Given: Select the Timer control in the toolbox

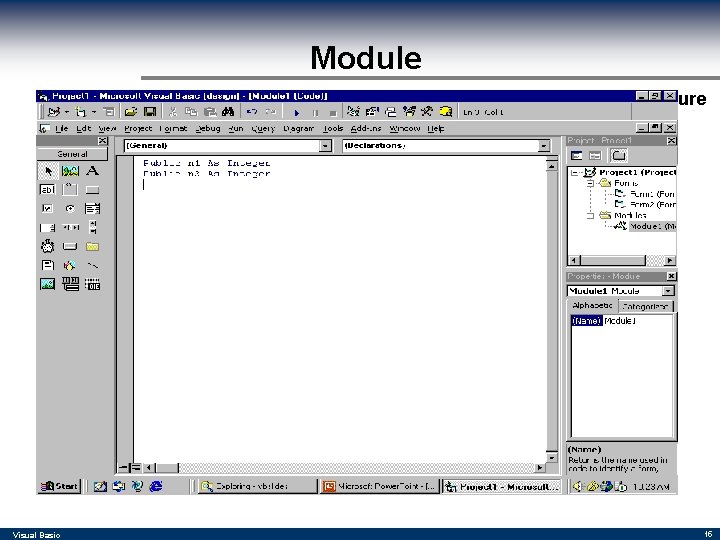Looking at the screenshot, I should (48, 246).
